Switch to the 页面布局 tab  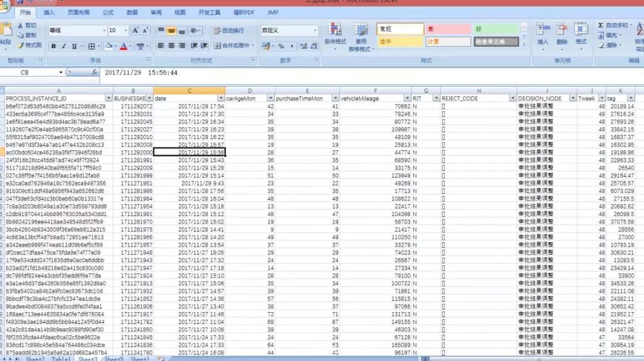[79, 13]
